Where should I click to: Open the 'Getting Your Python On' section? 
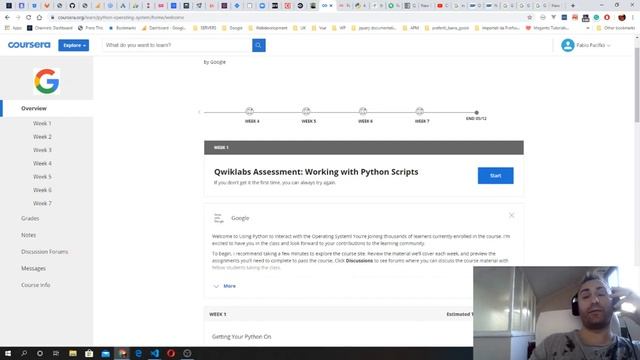tap(242, 337)
